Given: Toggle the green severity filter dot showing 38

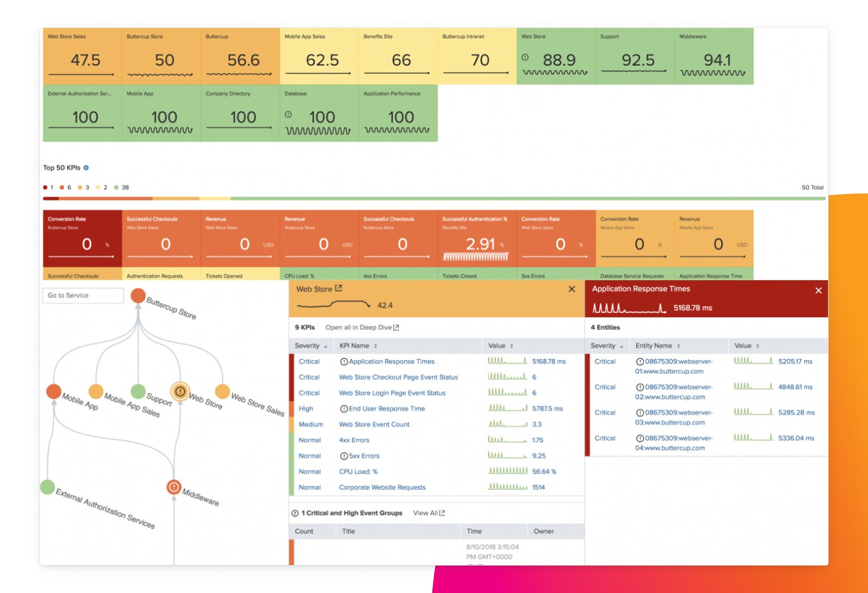Looking at the screenshot, I should pos(117,187).
